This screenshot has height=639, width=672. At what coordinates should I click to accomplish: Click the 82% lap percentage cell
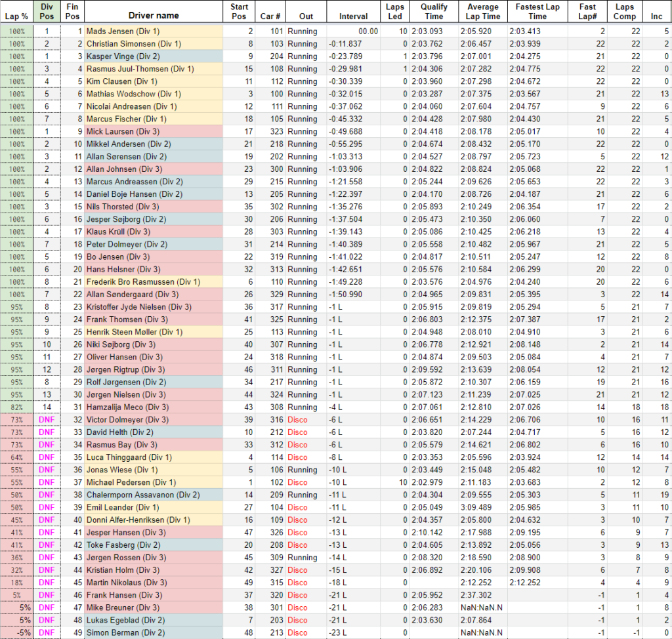pyautogui.click(x=16, y=407)
